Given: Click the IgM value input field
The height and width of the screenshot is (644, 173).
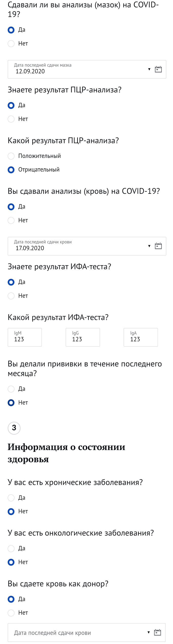Looking at the screenshot, I should (25, 337).
